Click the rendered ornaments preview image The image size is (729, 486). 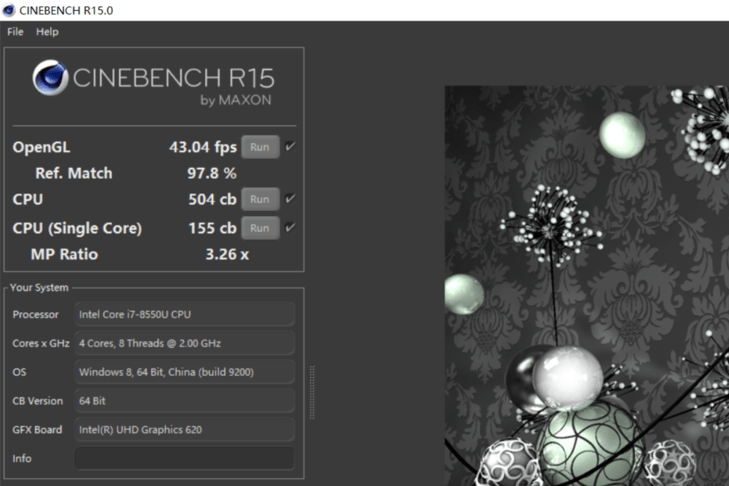coord(587,286)
